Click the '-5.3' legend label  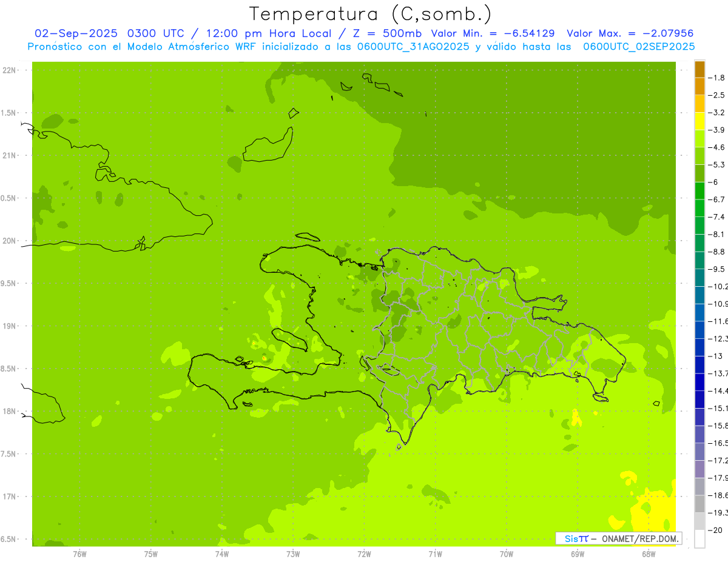coord(716,164)
